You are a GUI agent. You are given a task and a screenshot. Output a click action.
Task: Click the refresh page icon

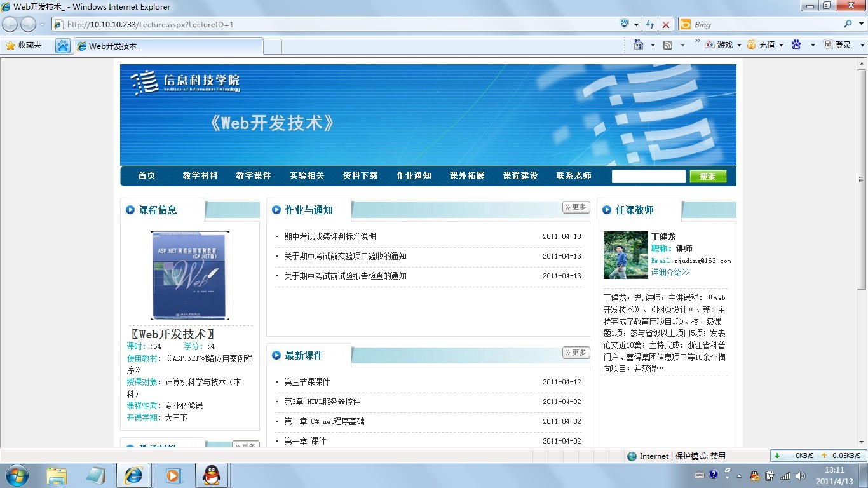(650, 25)
